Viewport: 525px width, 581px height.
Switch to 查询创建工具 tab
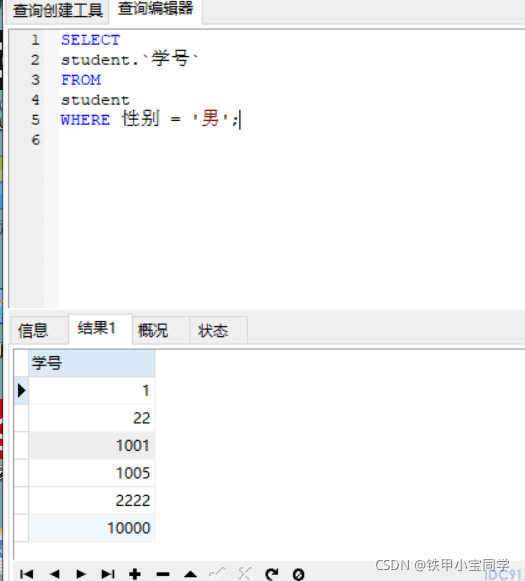coord(58,10)
